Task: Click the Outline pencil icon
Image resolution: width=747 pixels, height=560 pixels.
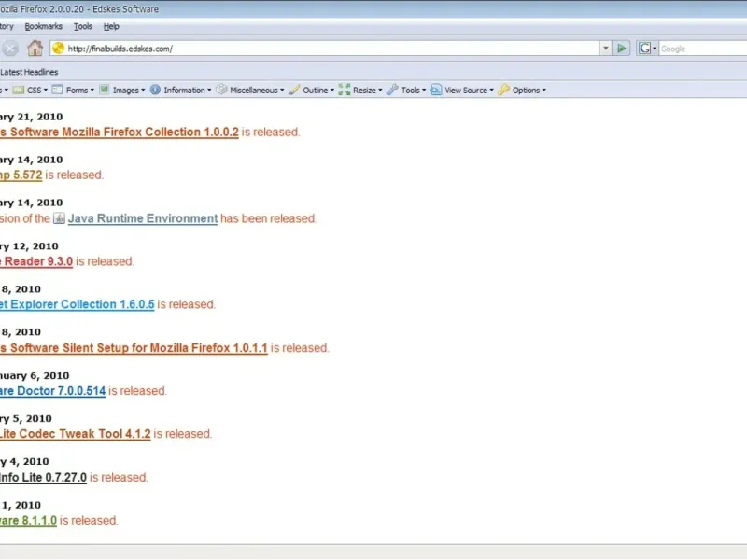Action: click(294, 90)
